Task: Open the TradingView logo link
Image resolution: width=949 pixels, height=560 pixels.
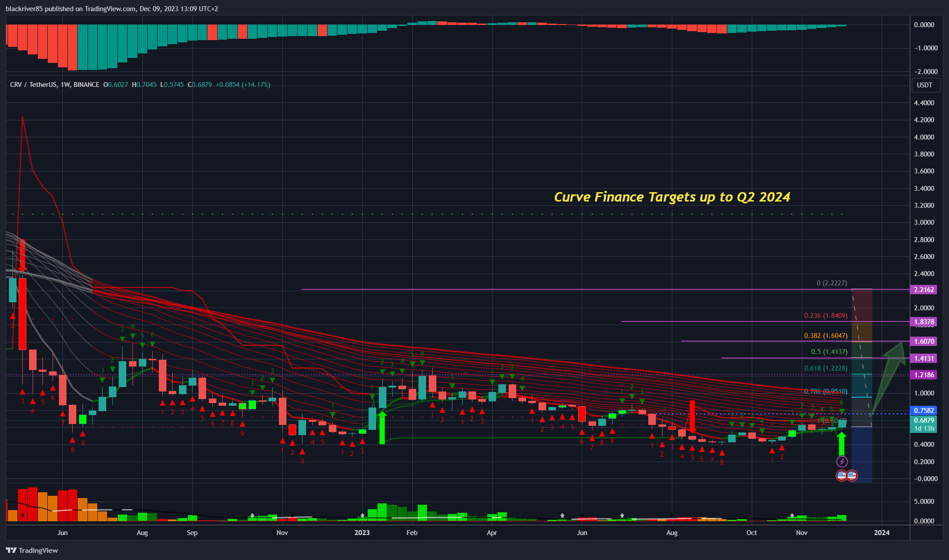Action: click(32, 550)
